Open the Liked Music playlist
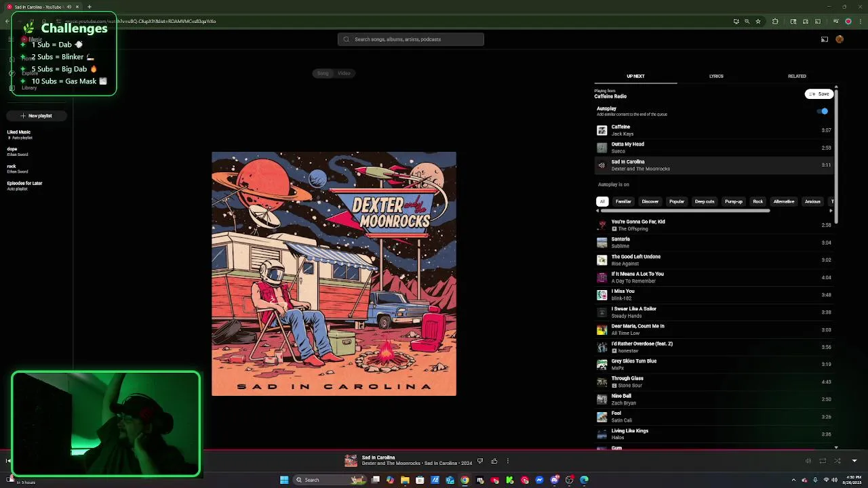The height and width of the screenshot is (488, 868). tap(19, 134)
